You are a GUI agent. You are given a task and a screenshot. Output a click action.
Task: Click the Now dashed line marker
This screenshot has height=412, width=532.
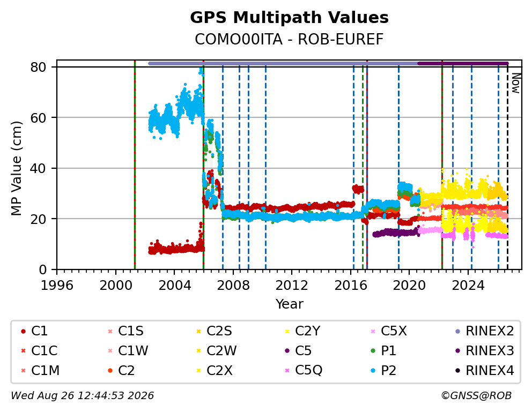507,166
